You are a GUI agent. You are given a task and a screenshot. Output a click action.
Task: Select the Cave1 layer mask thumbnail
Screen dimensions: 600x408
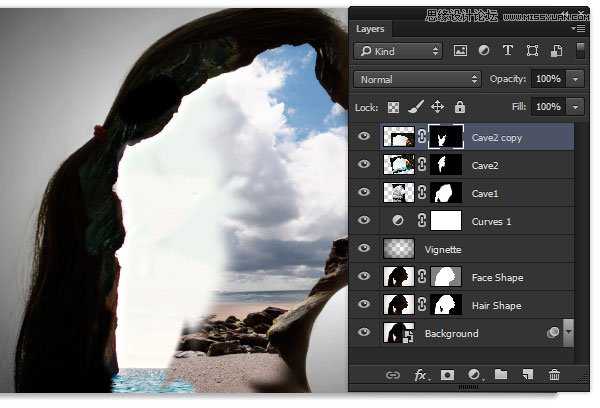pos(446,193)
